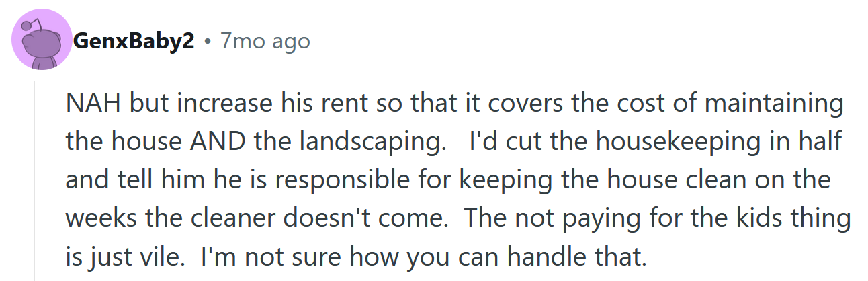Open GenxBaby2's purple Snoo avatar
Viewport: 868px width, 281px height.
42,40
